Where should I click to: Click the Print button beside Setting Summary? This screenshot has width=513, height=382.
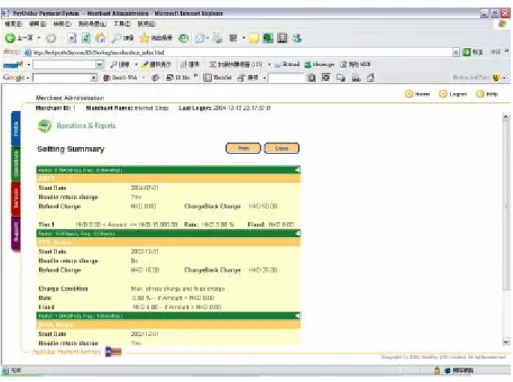(x=243, y=148)
